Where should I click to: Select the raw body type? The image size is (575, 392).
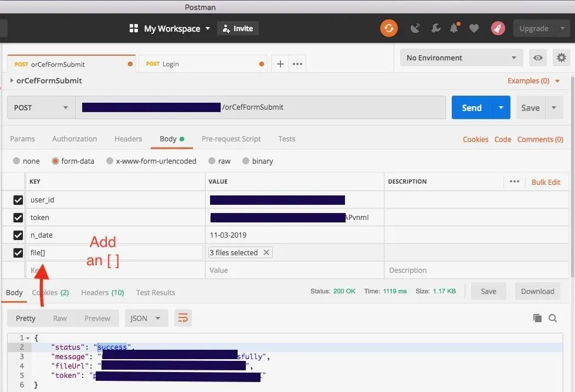pos(212,161)
